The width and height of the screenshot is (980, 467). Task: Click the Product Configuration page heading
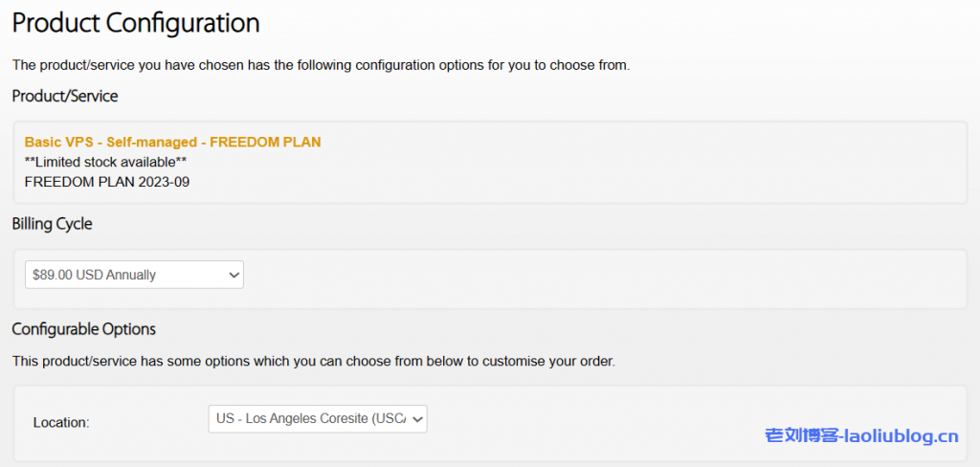pos(136,22)
